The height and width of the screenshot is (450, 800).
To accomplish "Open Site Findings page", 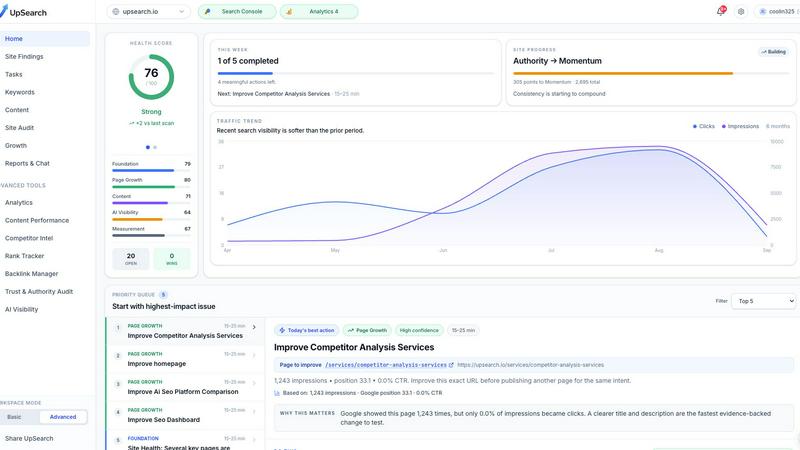I will coord(45,57).
